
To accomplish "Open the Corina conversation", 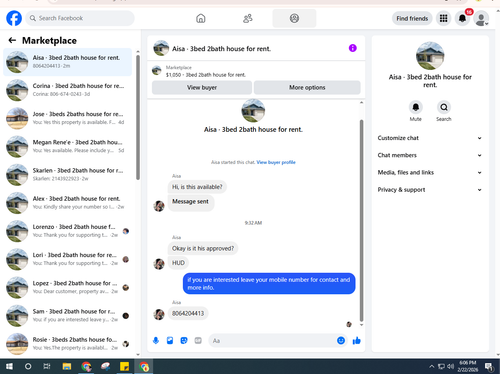I will click(68, 90).
